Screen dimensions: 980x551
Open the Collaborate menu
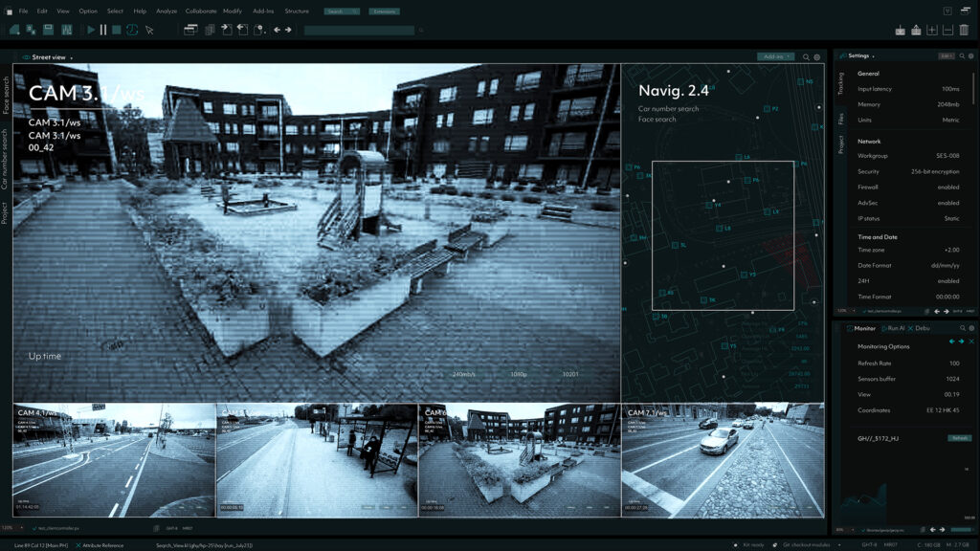(201, 11)
